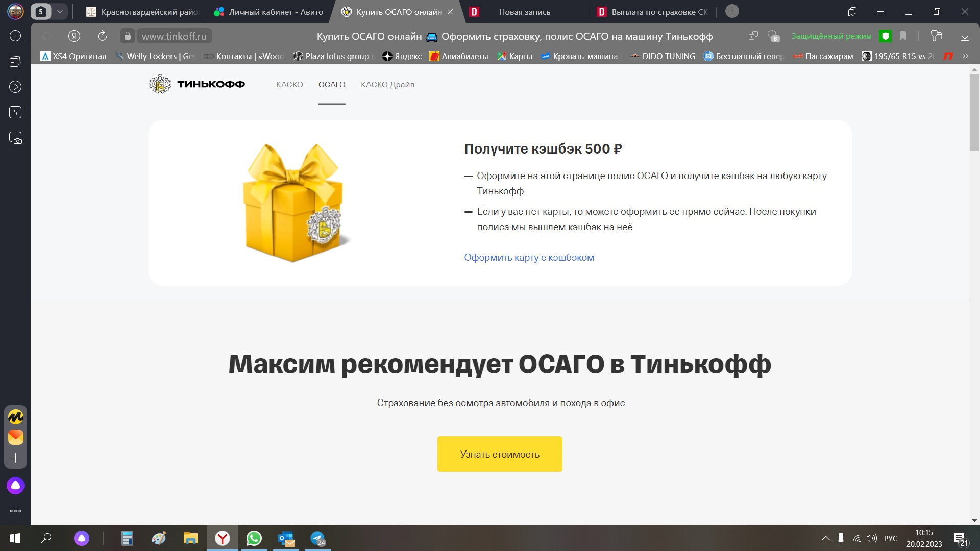
Task: Click the Protect green shield icon
Action: [886, 36]
